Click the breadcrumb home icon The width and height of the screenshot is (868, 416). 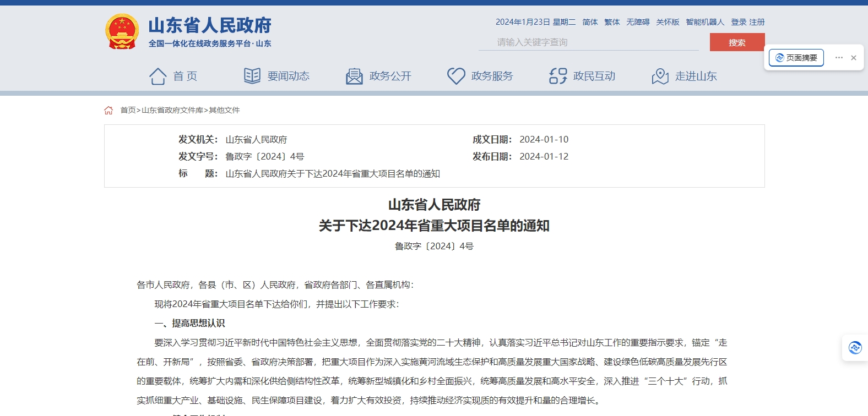(x=109, y=110)
